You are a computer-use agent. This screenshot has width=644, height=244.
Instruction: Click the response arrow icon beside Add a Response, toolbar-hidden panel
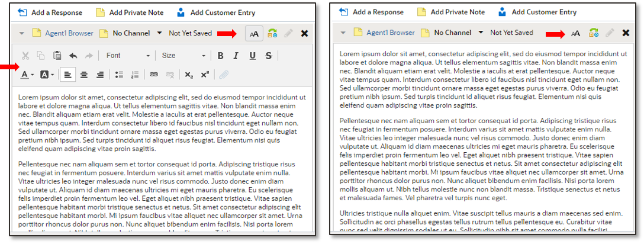pos(343,12)
